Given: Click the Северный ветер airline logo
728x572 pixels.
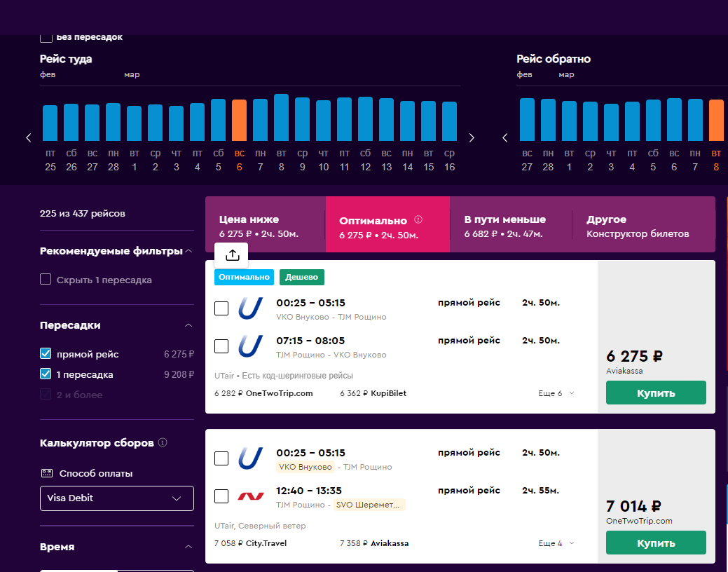Looking at the screenshot, I should pyautogui.click(x=251, y=496).
